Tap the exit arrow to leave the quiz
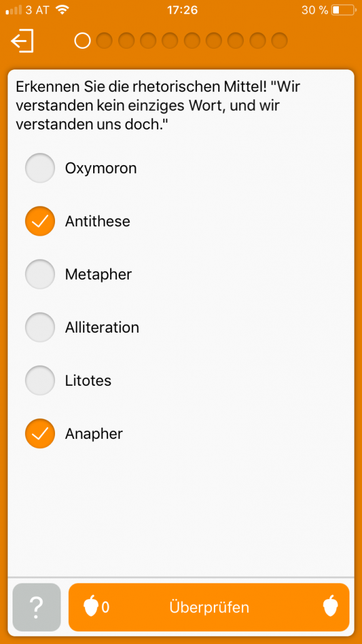362x644 pixels. 23,41
